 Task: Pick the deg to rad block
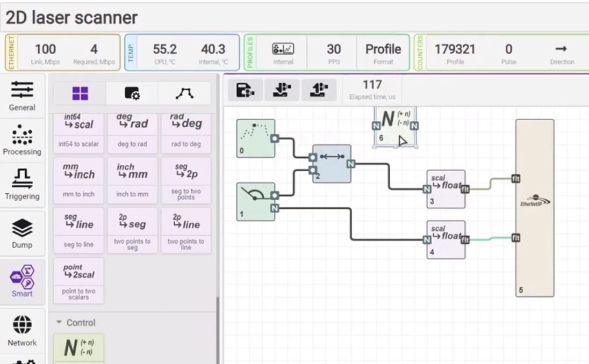point(132,133)
